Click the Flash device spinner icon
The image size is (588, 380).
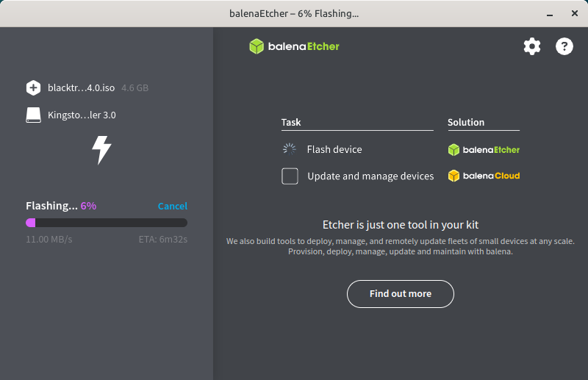[x=290, y=149]
